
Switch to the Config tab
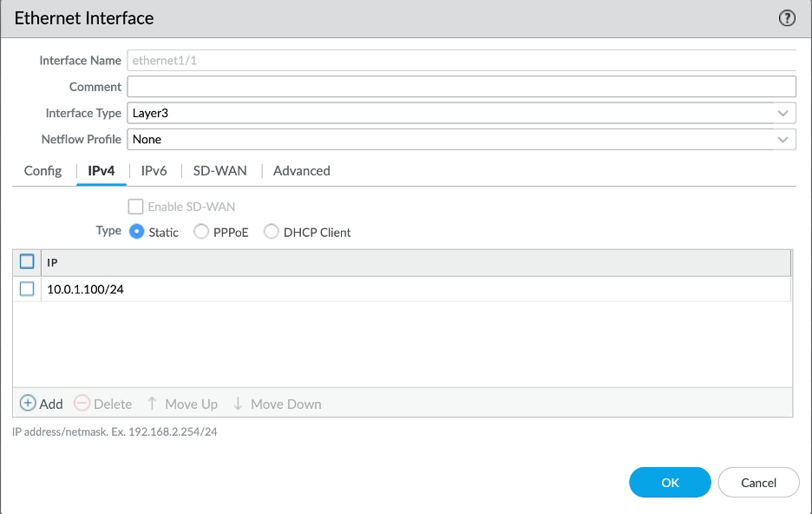pos(42,170)
